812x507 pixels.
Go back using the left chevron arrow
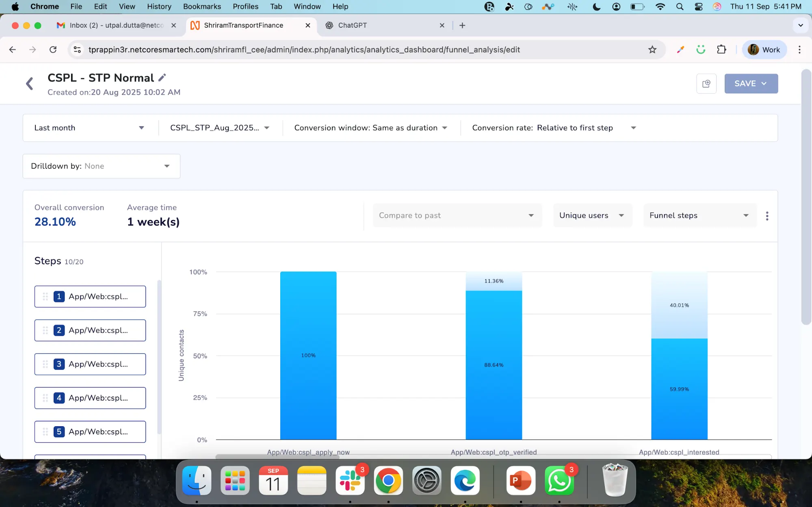pos(29,84)
